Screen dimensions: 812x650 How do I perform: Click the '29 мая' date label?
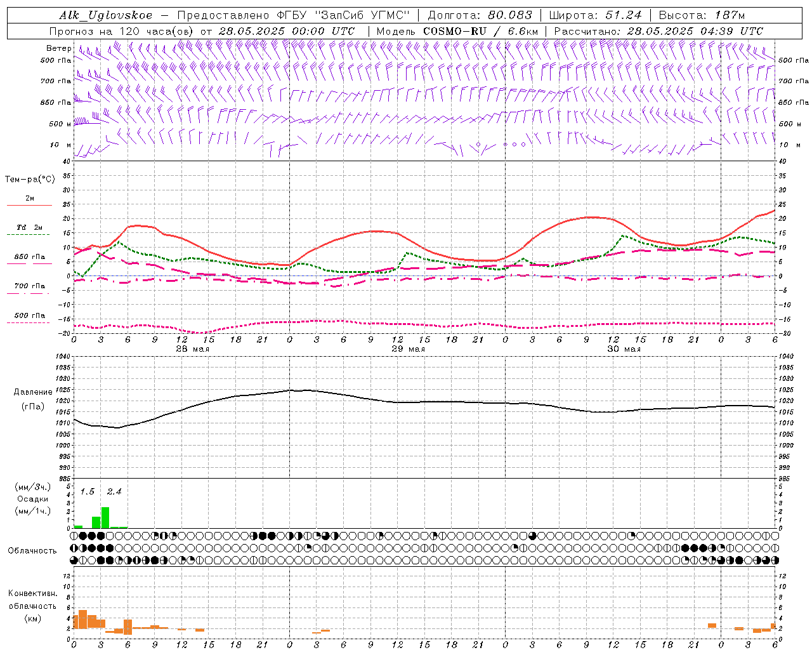(x=408, y=349)
